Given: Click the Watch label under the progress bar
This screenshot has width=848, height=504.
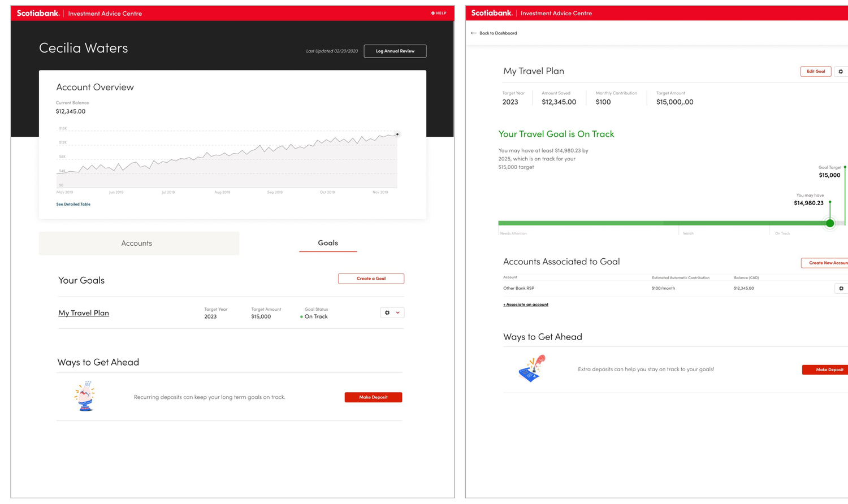Looking at the screenshot, I should (x=688, y=233).
